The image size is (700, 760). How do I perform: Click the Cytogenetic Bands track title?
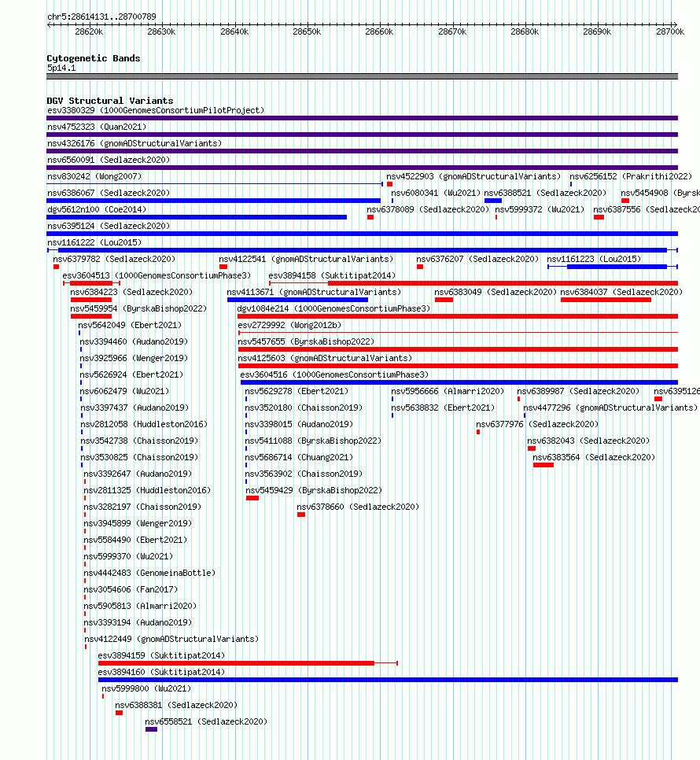tap(94, 58)
